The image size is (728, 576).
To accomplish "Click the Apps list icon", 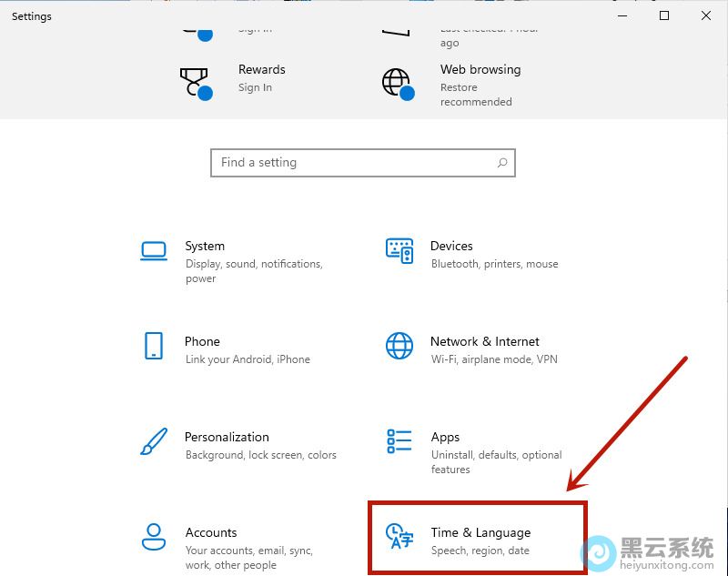I will (x=399, y=442).
